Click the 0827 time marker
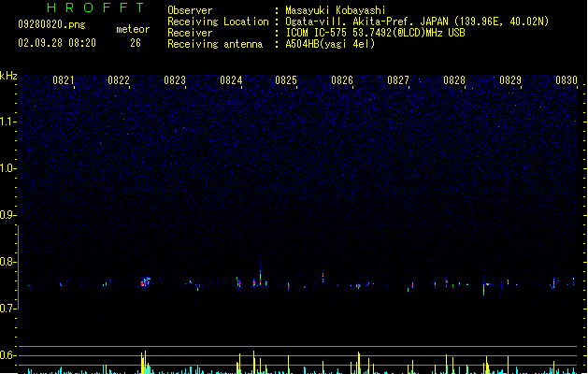588x374 pixels. coord(398,80)
